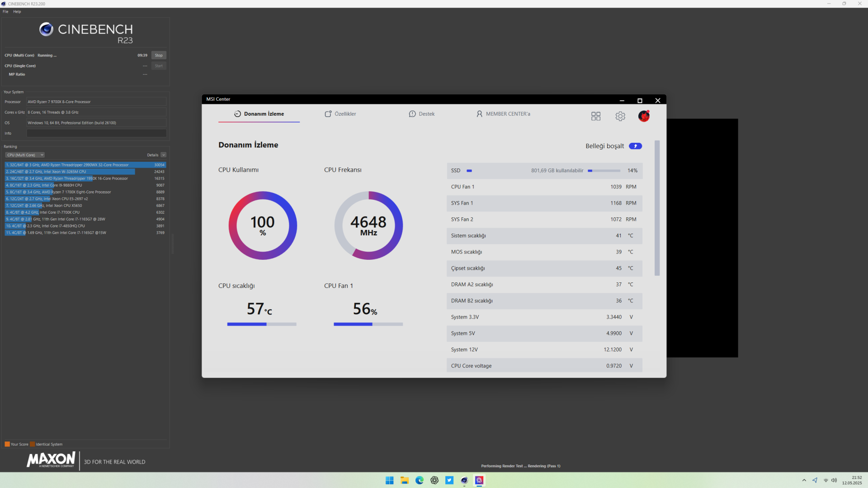
Task: Open the grid view apps icon
Action: [596, 117]
